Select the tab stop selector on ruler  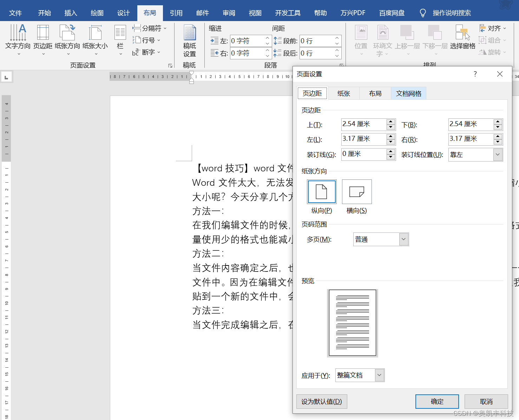point(6,77)
